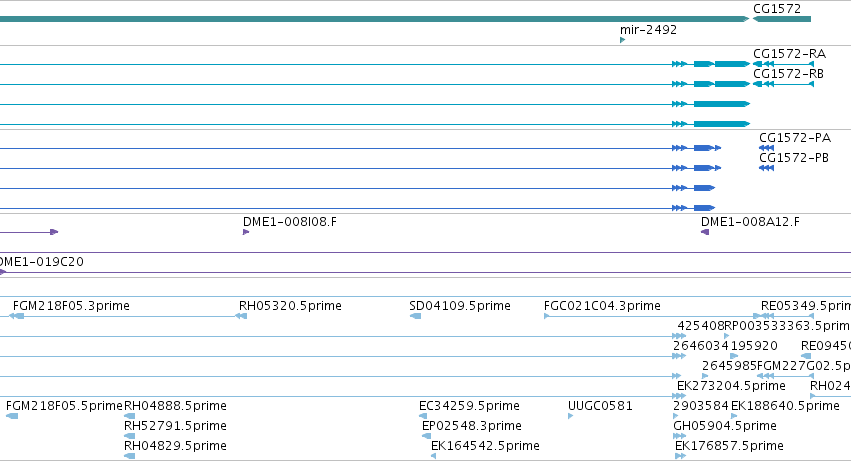
Task: Click the FGM227G02.5p EST label
Action: 804,366
